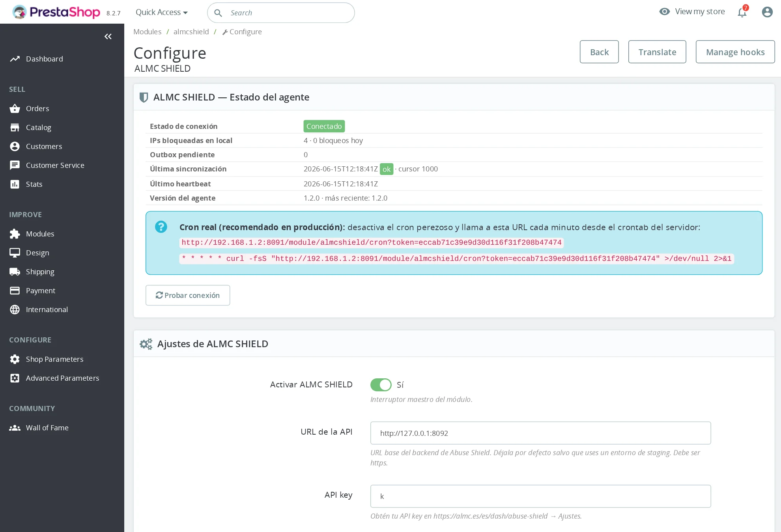The image size is (781, 532).
Task: Click the search magnifier icon
Action: click(218, 13)
